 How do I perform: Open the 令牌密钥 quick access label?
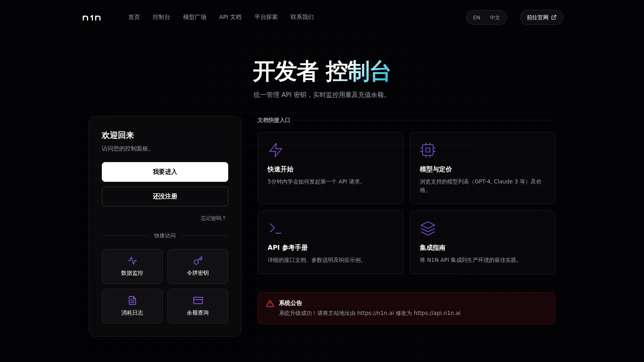pyautogui.click(x=198, y=273)
